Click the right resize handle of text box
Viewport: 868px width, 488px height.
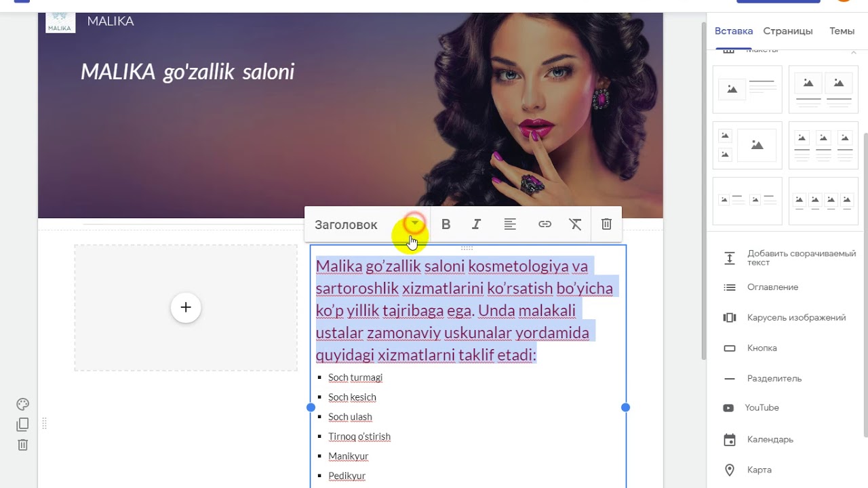(625, 407)
